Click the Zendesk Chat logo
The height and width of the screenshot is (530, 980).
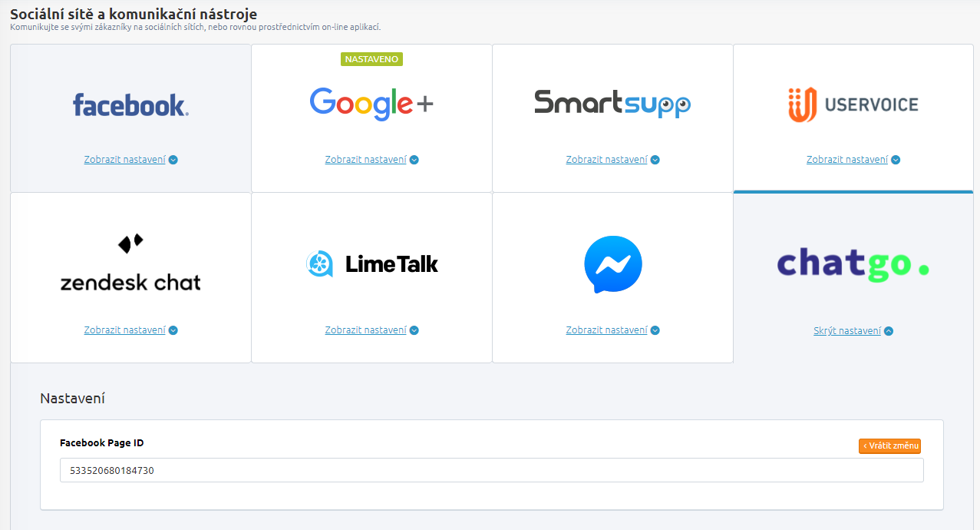(130, 263)
